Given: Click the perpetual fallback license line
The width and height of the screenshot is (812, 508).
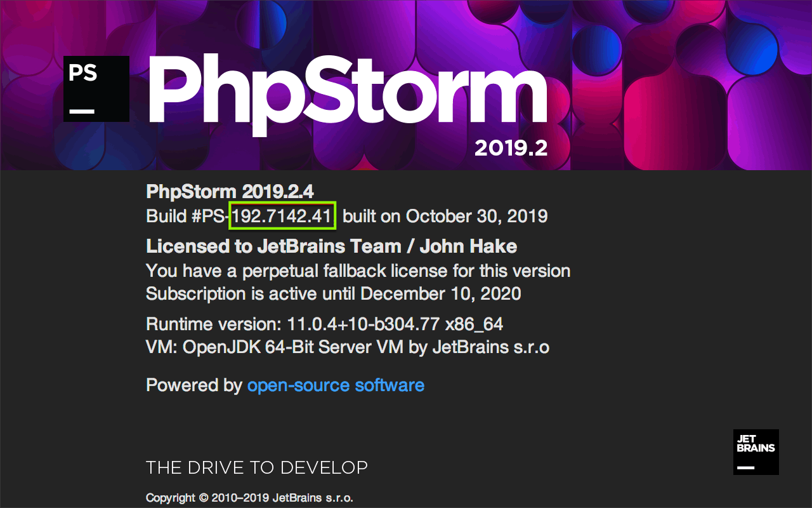Looking at the screenshot, I should point(358,271).
